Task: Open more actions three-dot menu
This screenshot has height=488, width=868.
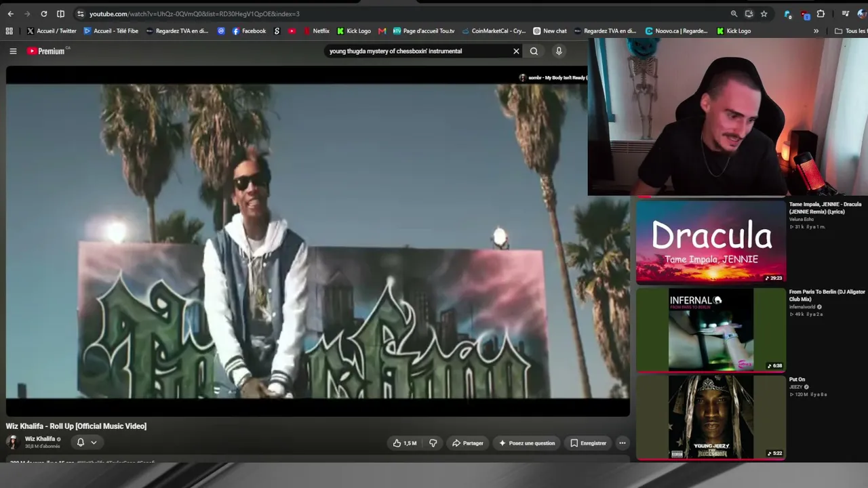Action: pyautogui.click(x=622, y=443)
